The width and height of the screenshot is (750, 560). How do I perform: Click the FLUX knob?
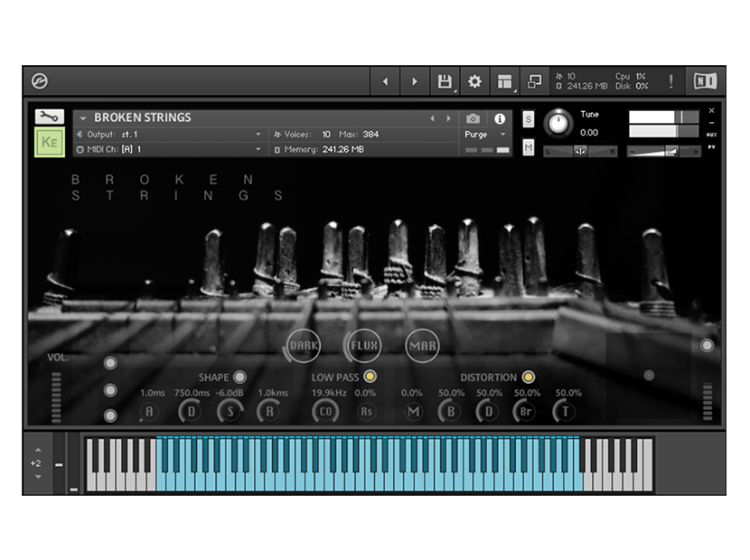(x=364, y=345)
